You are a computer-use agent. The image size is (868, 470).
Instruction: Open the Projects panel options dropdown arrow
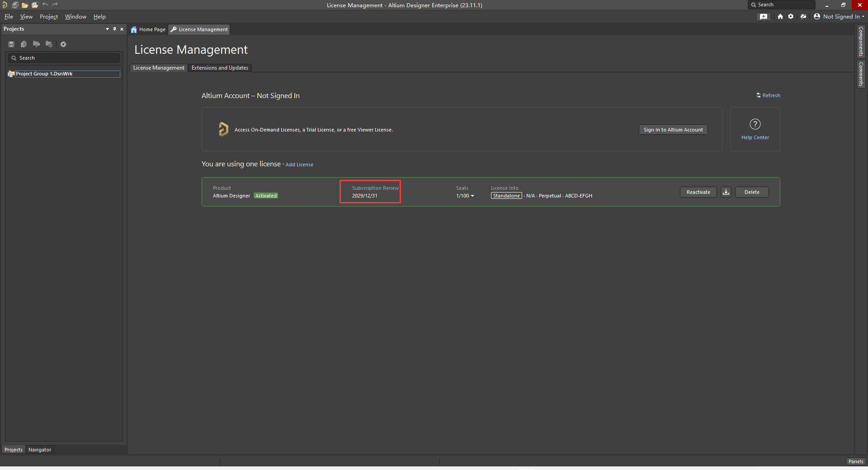pyautogui.click(x=107, y=29)
